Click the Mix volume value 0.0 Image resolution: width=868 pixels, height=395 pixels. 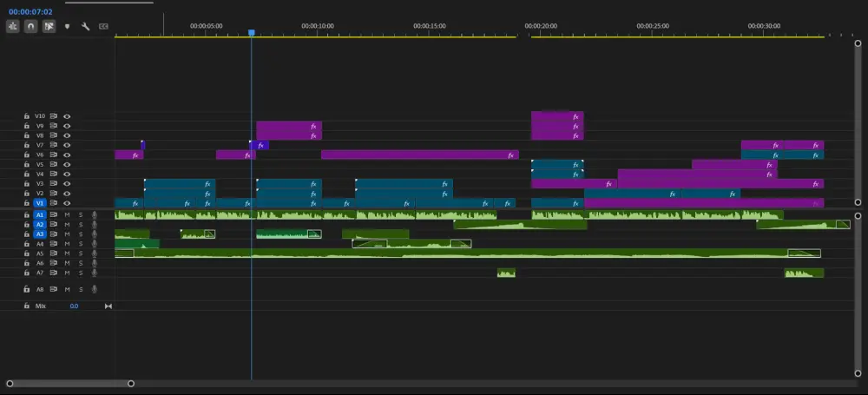(x=74, y=306)
